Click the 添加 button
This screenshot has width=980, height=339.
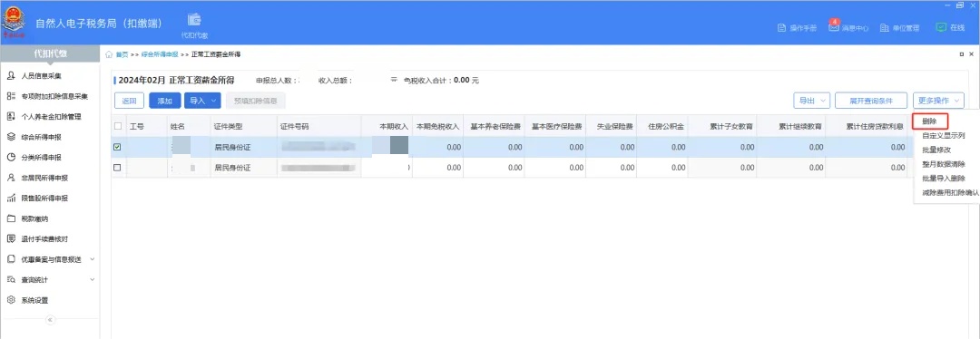tap(165, 101)
